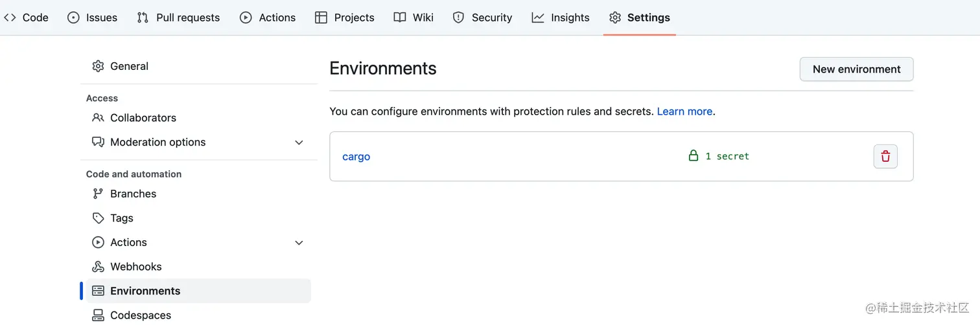Select Environments in the settings sidebar
Viewport: 980px width, 325px height.
(x=145, y=291)
